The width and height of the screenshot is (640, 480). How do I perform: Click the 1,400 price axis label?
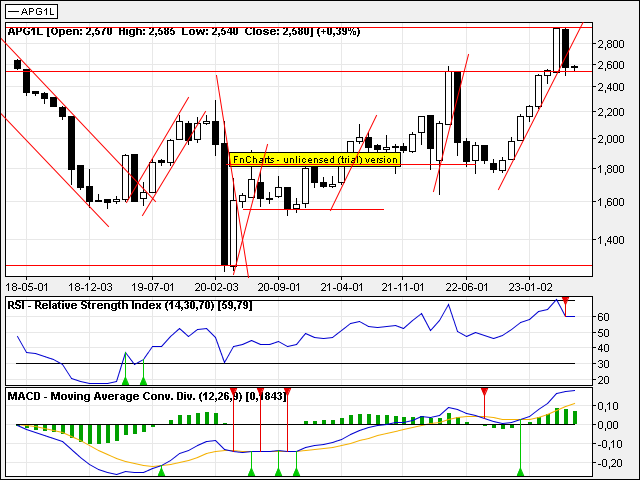(611, 240)
